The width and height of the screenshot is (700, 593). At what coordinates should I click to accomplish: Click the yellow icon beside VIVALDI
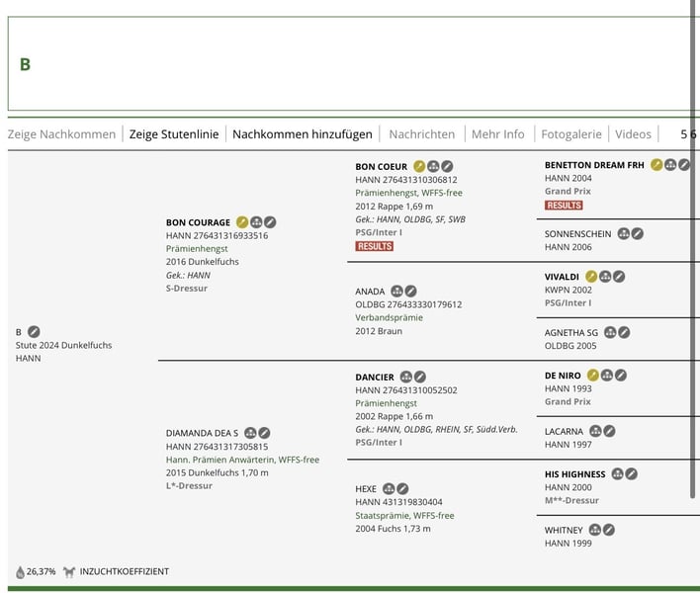[x=591, y=277]
